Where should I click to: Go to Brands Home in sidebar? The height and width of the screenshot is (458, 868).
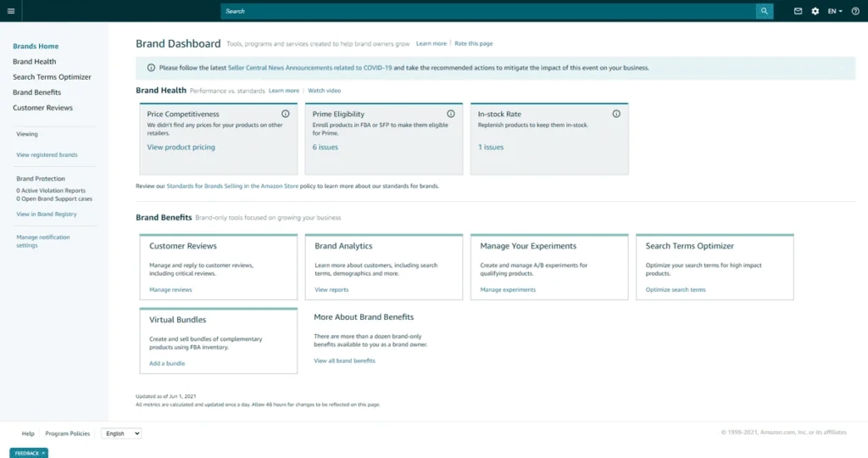36,46
